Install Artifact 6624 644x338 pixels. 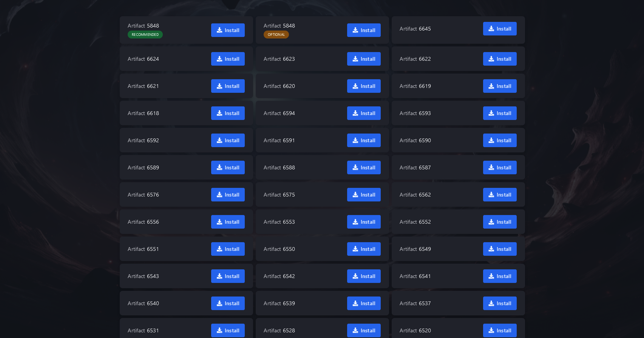click(228, 59)
